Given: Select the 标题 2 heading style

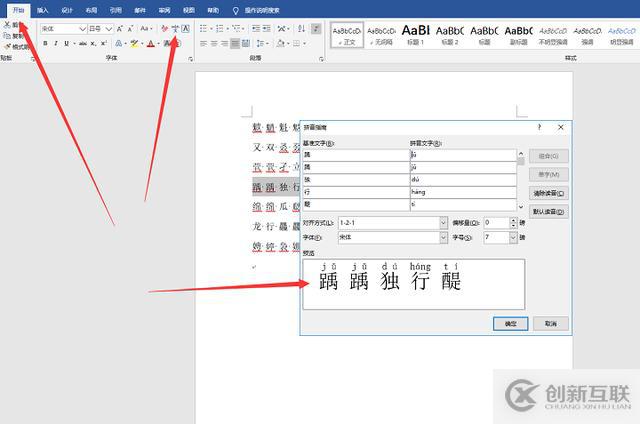Looking at the screenshot, I should pos(450,35).
